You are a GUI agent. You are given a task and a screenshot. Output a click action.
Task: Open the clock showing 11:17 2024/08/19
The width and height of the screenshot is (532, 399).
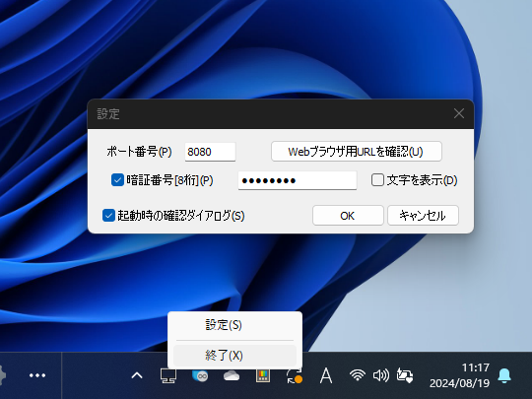point(459,375)
